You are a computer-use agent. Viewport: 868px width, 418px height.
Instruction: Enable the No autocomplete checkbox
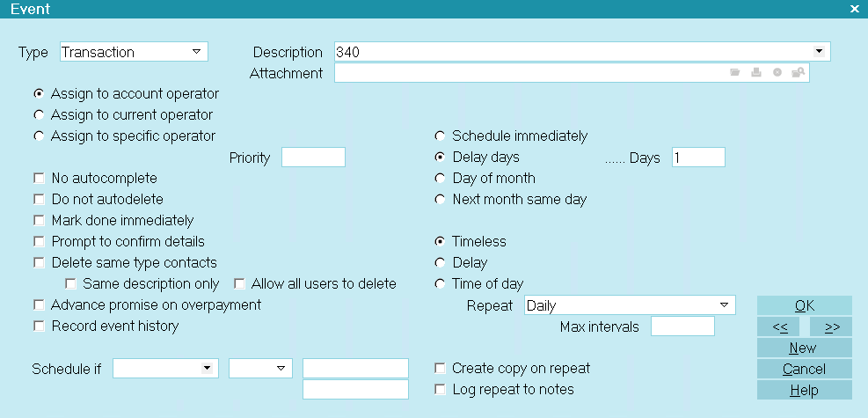(39, 179)
